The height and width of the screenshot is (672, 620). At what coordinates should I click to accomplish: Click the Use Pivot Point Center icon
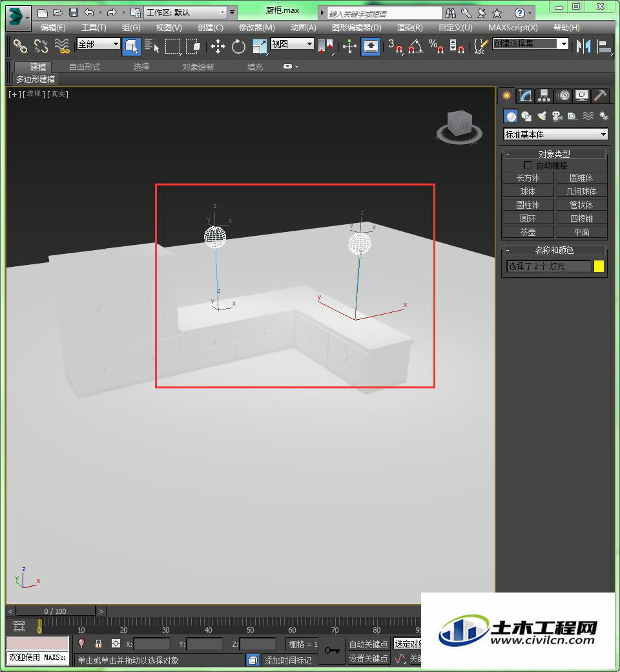coord(325,47)
